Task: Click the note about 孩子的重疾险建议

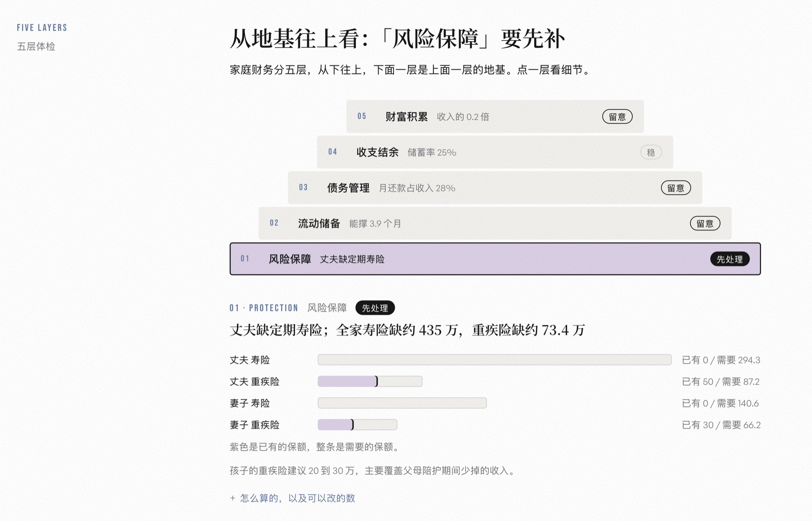Action: point(373,471)
